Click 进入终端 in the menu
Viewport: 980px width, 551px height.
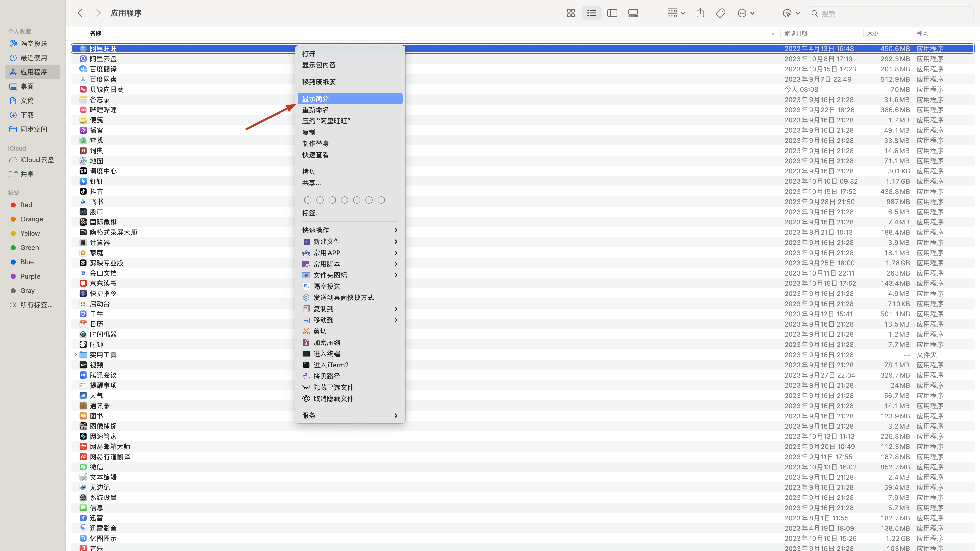click(350, 354)
